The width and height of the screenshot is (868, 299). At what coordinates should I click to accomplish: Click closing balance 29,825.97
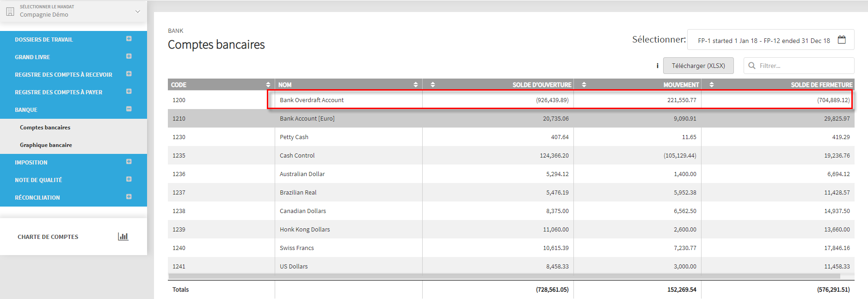tap(837, 118)
